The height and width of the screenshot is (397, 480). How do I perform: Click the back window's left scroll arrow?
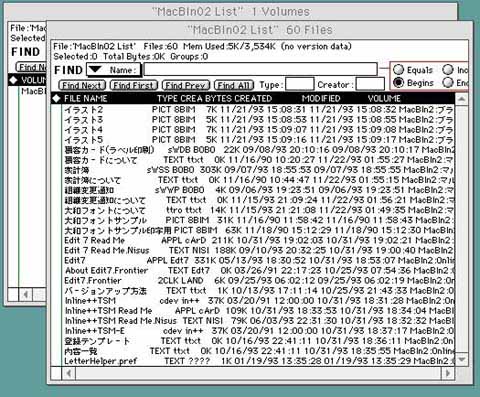(26, 295)
